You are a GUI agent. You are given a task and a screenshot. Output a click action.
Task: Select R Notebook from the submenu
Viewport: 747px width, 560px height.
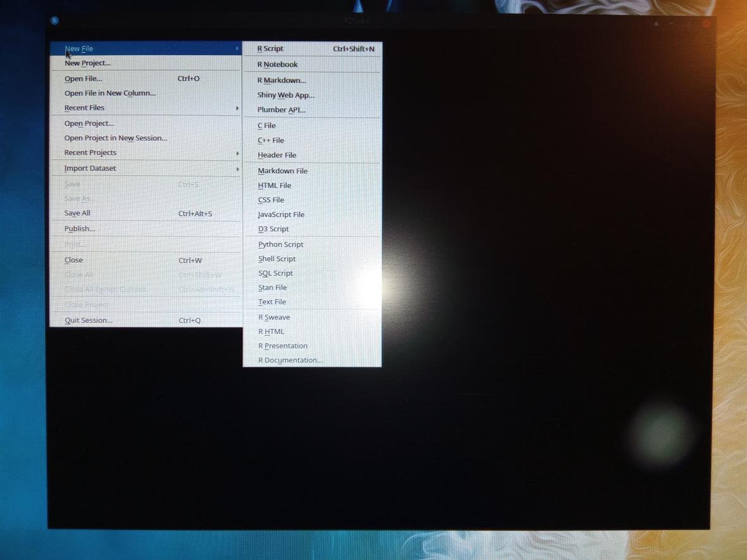tap(278, 64)
